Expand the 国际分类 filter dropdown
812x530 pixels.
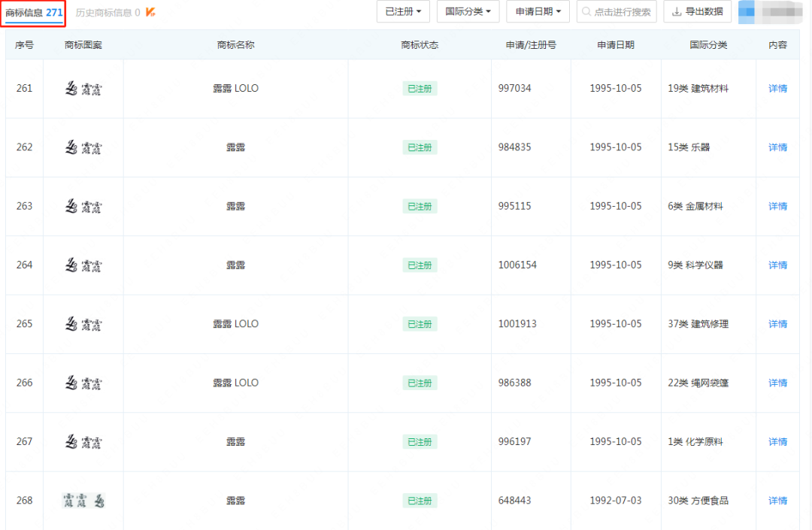[x=468, y=11]
